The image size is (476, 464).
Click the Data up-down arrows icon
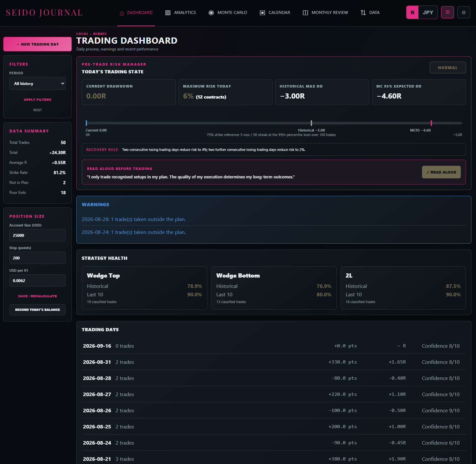coord(363,13)
